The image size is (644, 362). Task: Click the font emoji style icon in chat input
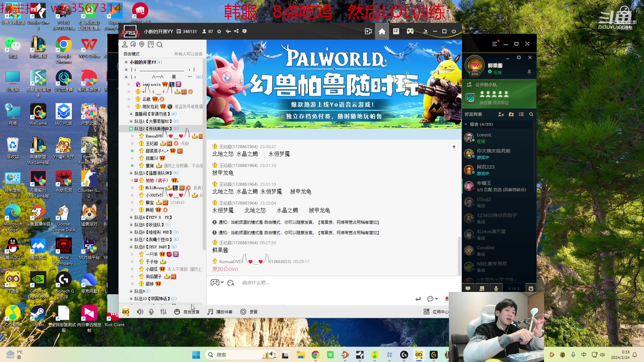[x=231, y=283]
